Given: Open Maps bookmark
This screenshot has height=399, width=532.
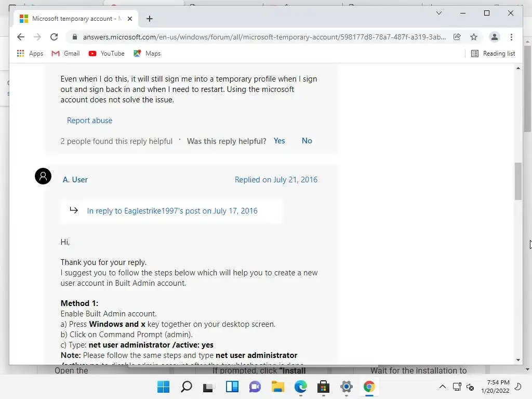Looking at the screenshot, I should pyautogui.click(x=147, y=54).
